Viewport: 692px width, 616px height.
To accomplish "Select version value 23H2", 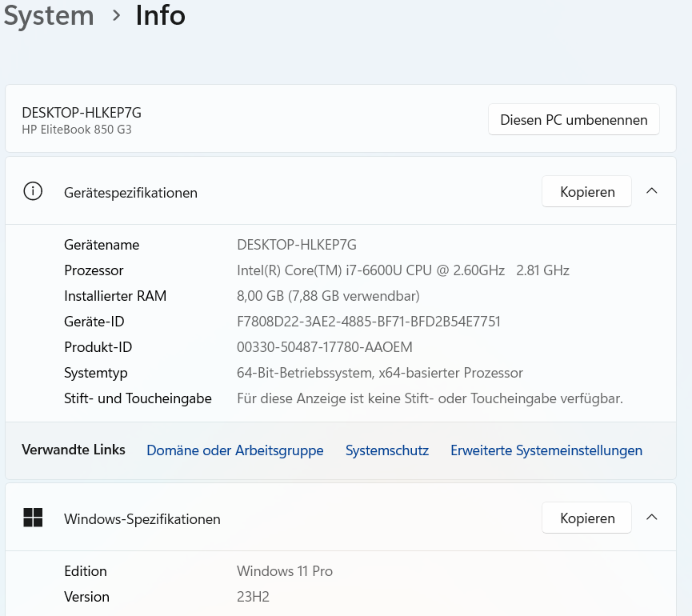I will (253, 597).
